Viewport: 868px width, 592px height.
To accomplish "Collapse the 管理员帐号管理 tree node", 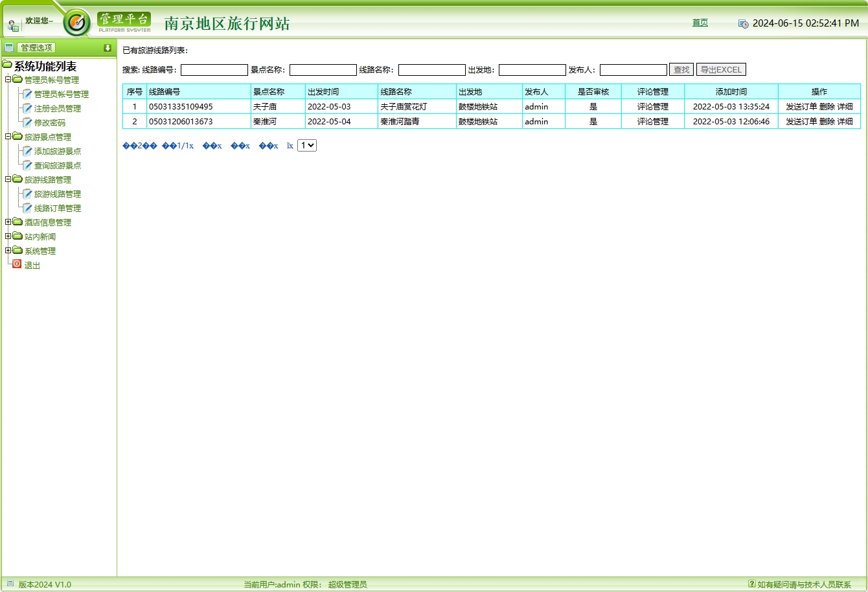I will 8,80.
